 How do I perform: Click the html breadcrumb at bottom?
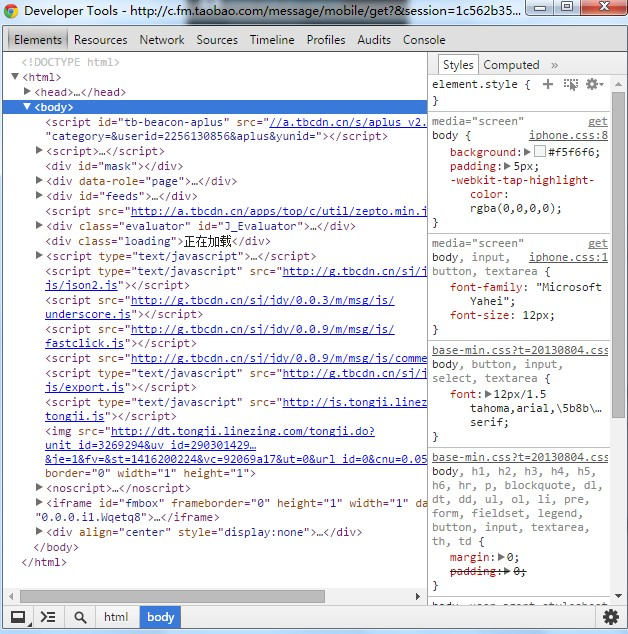tap(116, 617)
